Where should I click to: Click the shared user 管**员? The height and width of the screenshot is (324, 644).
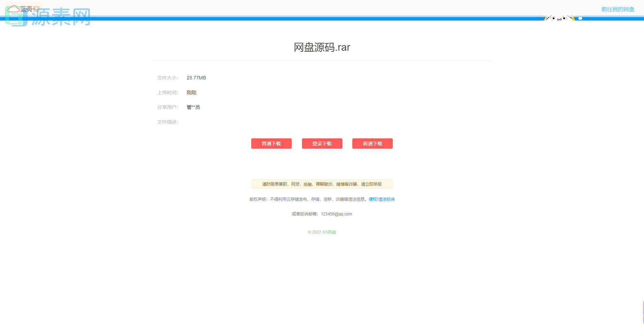(193, 107)
